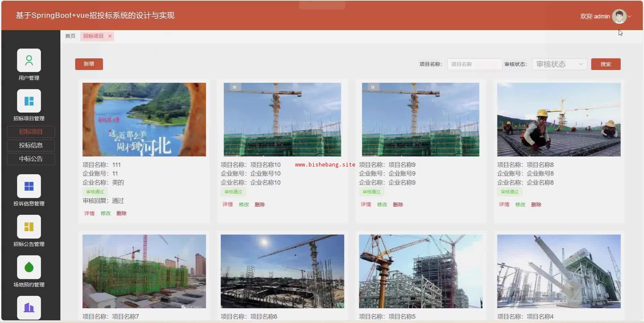Focus the 项目名称 search input
This screenshot has height=323, width=644.
pos(474,64)
